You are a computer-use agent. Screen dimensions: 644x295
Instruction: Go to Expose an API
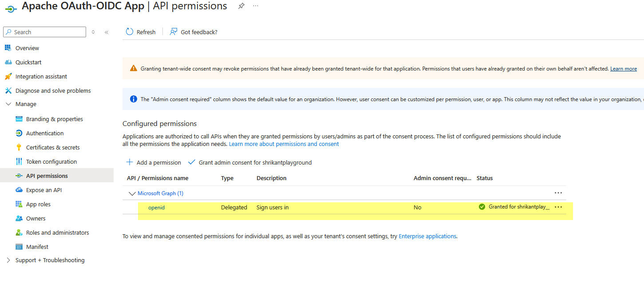coord(44,189)
